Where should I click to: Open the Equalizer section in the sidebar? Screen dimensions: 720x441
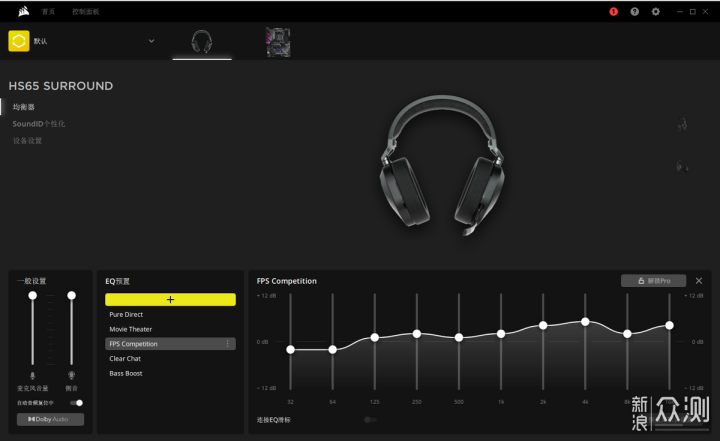(23, 107)
